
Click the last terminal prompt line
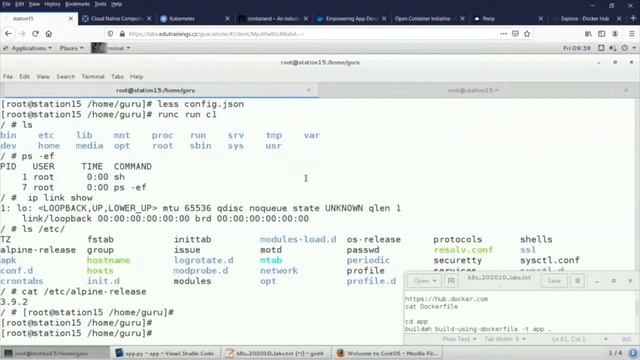tap(76, 333)
